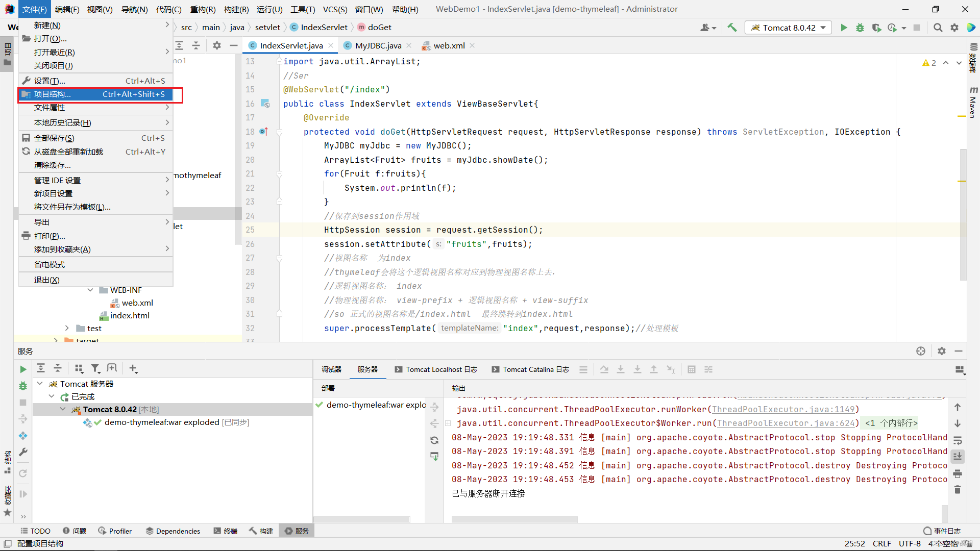Run with Coverage using the shield icon

tap(877, 28)
